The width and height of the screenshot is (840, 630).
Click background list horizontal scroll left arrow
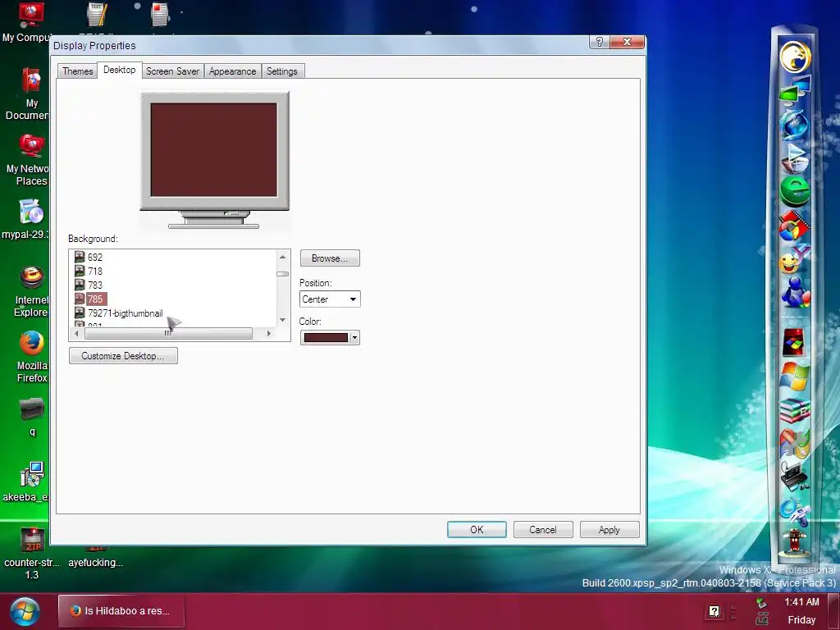(x=76, y=333)
